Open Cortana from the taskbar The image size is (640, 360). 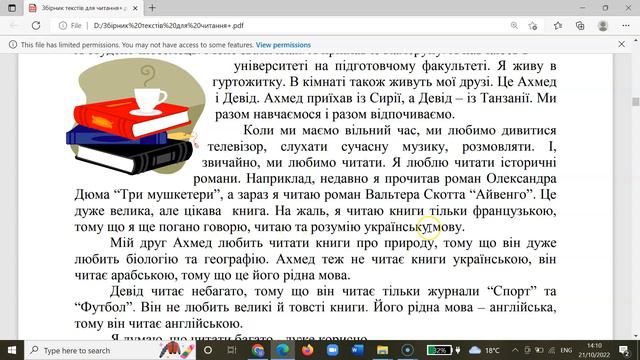(208, 350)
